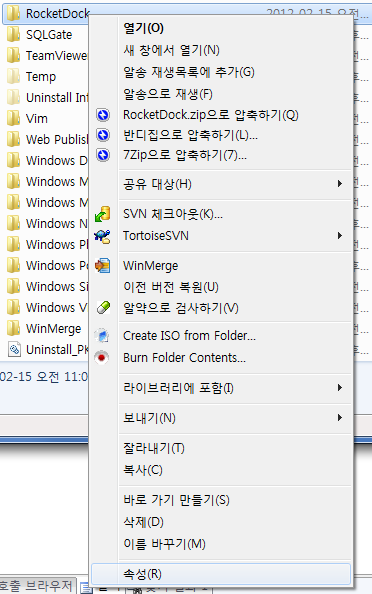Click the TortoiseSVN turtle icon
The image size is (372, 594).
pyautogui.click(x=103, y=236)
